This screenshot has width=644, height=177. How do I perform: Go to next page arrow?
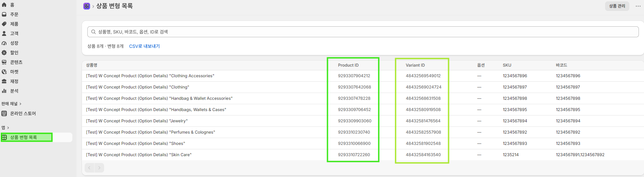(99, 168)
